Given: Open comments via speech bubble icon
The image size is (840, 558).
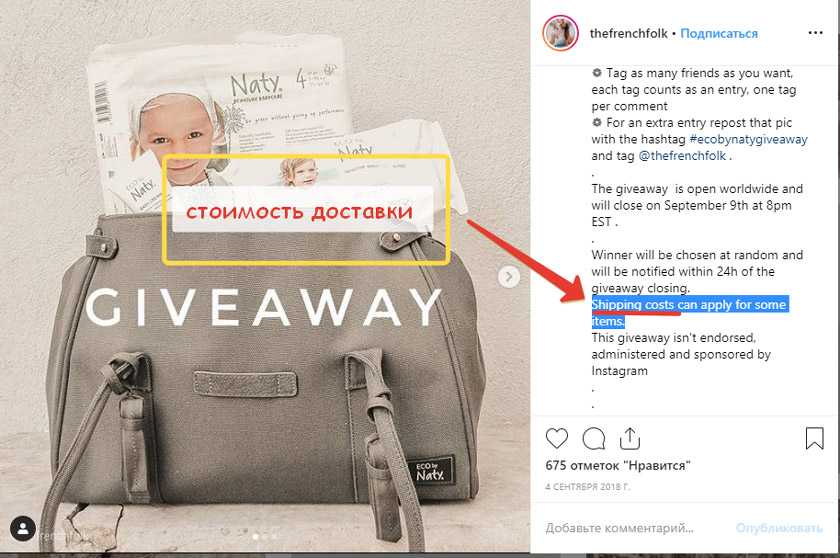Looking at the screenshot, I should [x=594, y=439].
